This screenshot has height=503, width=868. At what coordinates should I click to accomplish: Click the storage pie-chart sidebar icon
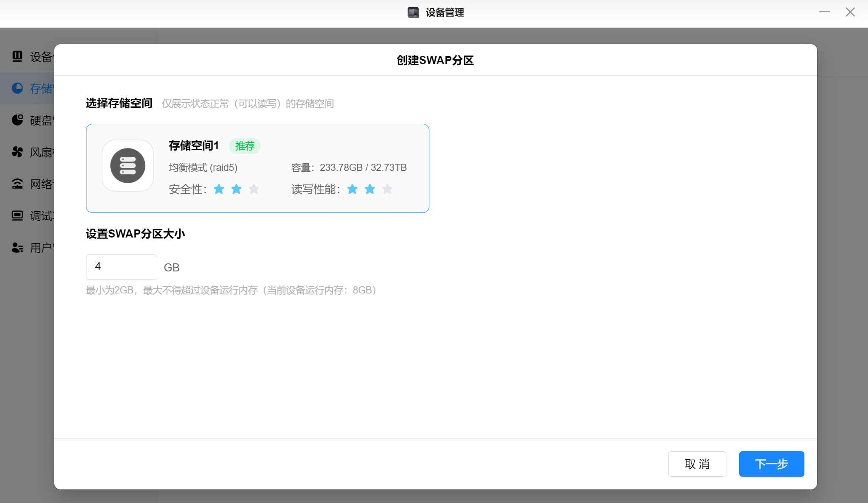[x=17, y=88]
